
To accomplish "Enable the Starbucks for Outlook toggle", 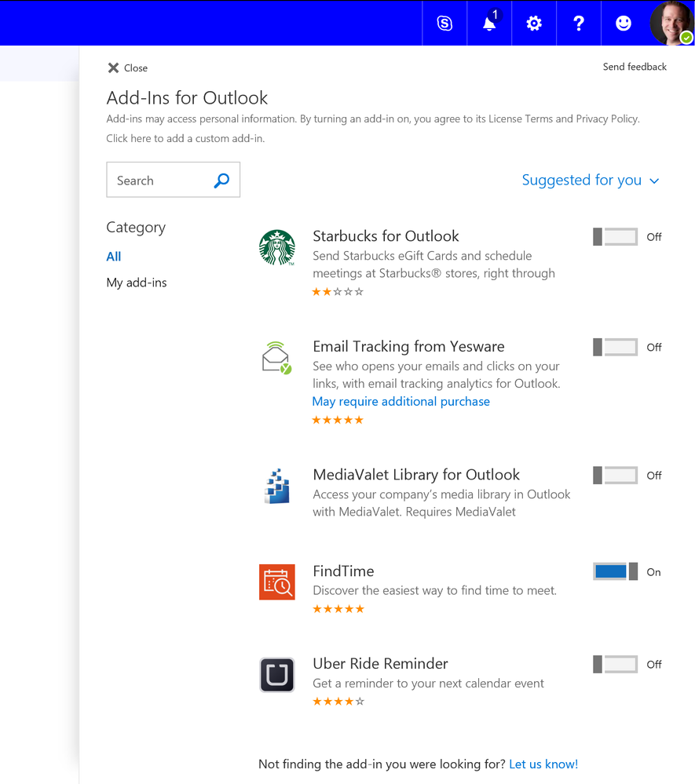I will 615,237.
